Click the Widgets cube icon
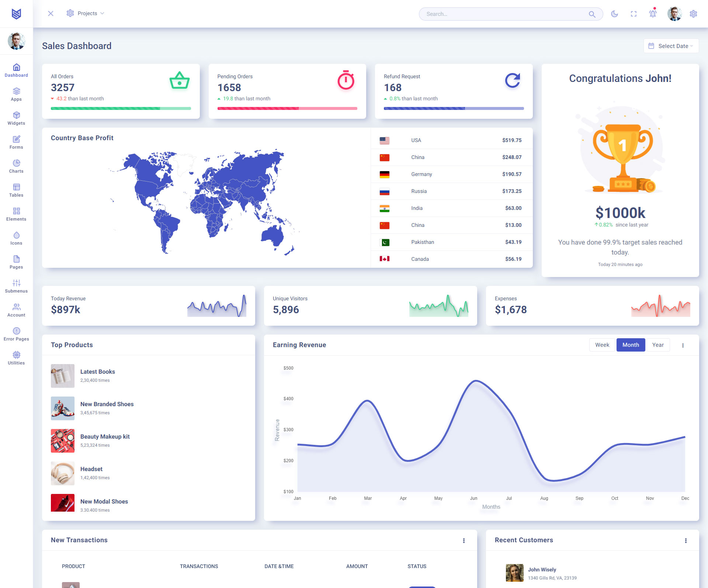This screenshot has height=588, width=708. click(x=16, y=115)
